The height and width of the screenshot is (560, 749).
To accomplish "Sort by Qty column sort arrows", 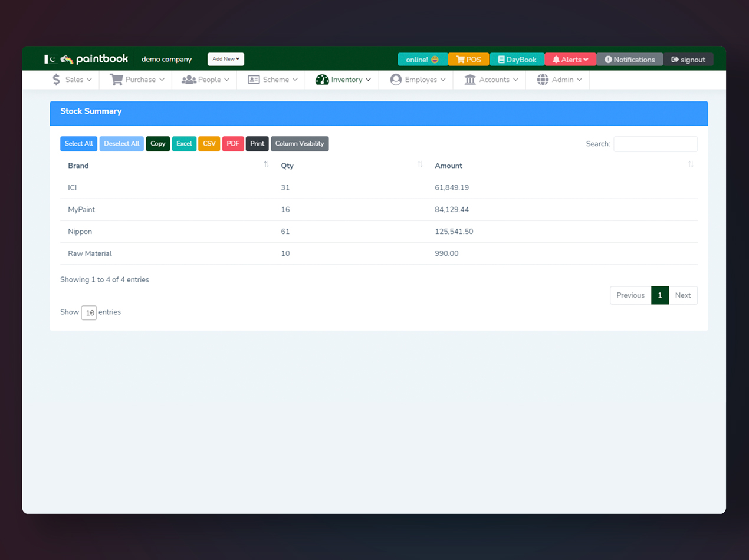I will (x=420, y=164).
